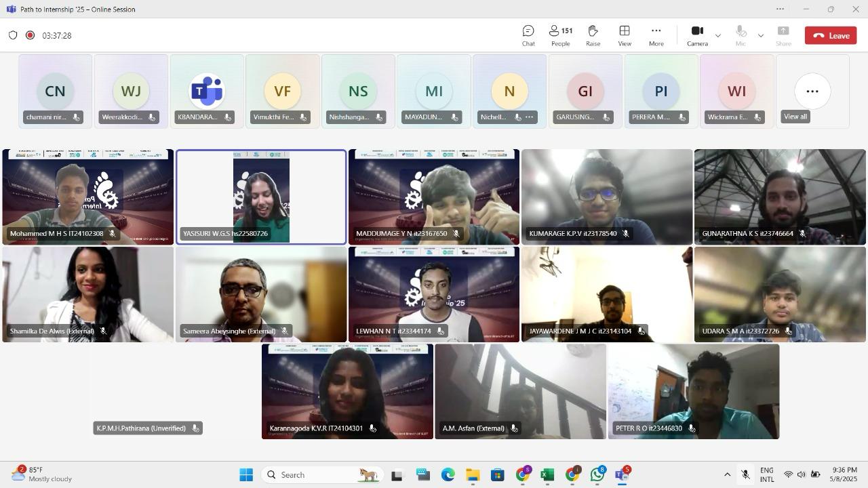Open the Chat panel
The width and height of the screenshot is (868, 488).
point(528,36)
